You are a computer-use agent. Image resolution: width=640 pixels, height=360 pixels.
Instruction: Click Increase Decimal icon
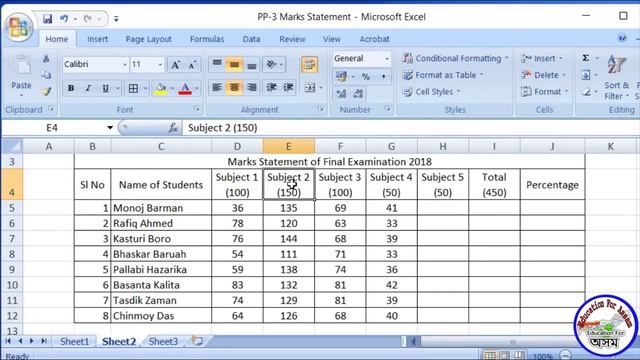[341, 94]
